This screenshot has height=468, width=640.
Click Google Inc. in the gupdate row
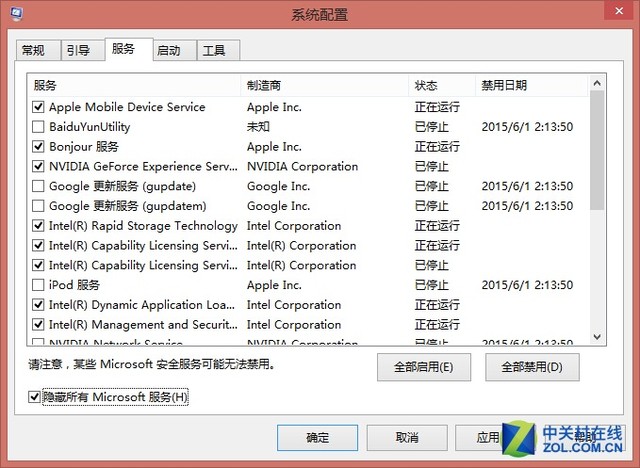pyautogui.click(x=278, y=186)
